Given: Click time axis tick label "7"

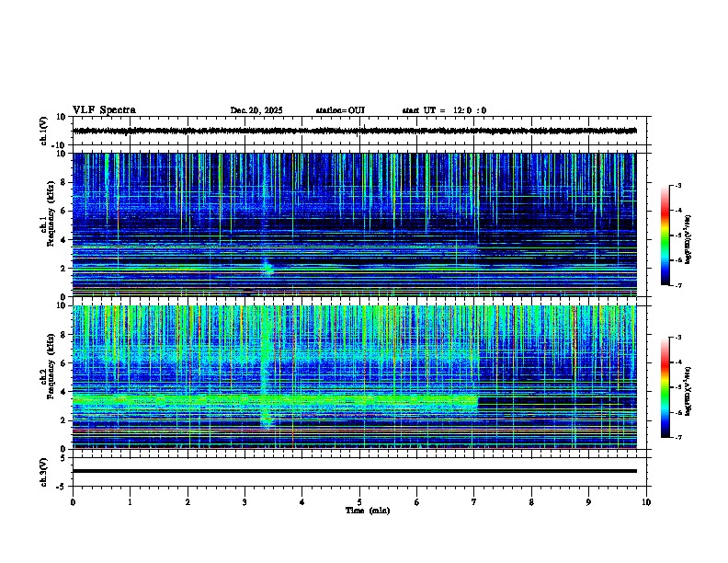Looking at the screenshot, I should tap(474, 502).
